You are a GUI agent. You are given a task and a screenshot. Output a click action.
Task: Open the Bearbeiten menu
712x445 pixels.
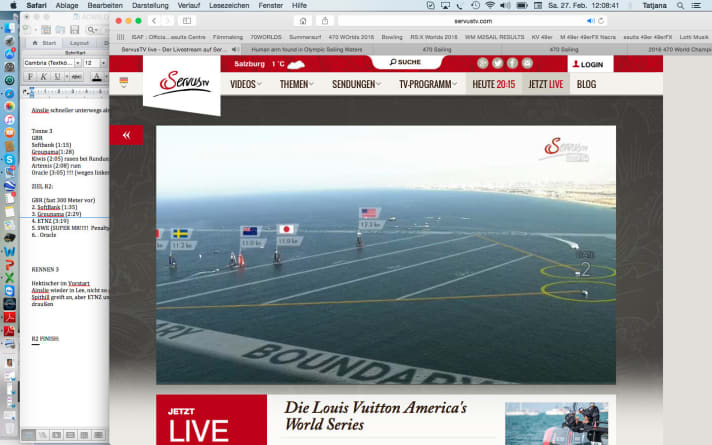105,5
